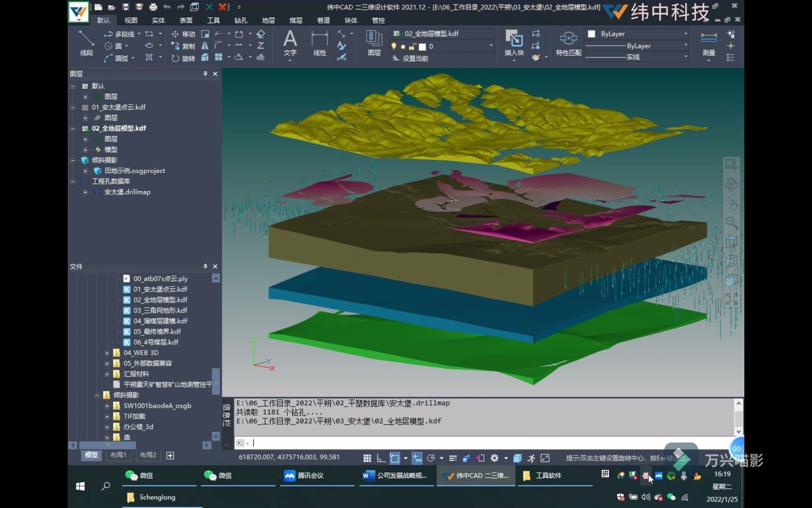The width and height of the screenshot is (812, 508).
Task: Collapse the 02_全地层模型.kdf tree node
Action: [73, 128]
